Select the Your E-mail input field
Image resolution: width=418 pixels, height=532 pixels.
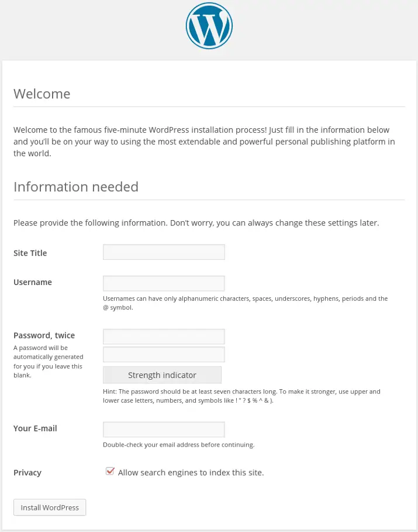pyautogui.click(x=164, y=429)
